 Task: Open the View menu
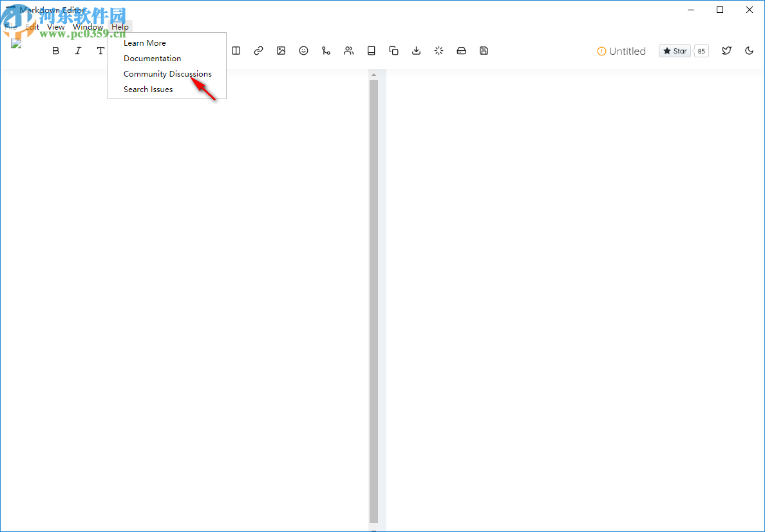(55, 26)
